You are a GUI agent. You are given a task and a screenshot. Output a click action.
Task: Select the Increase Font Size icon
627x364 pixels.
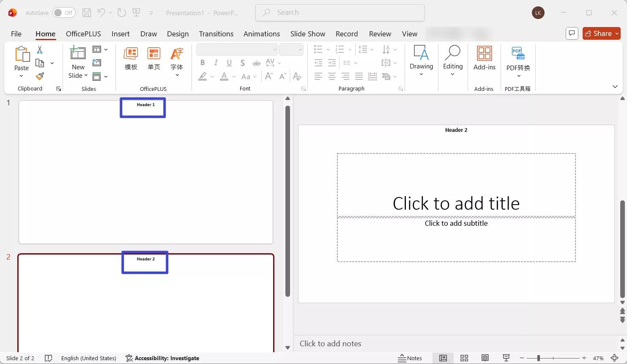tap(268, 76)
